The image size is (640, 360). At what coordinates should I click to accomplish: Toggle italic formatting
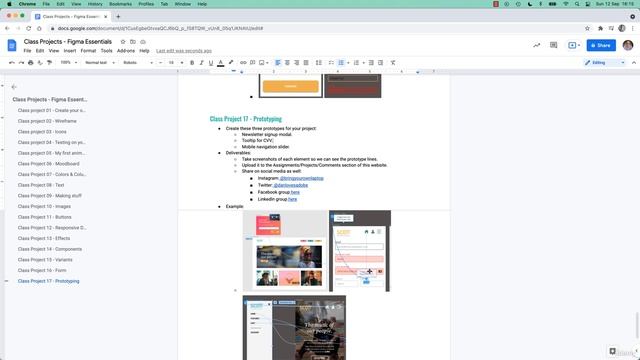tap(201, 63)
